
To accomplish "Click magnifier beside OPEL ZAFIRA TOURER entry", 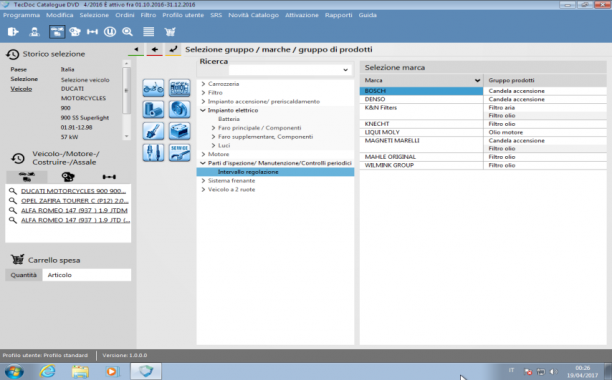I will point(13,201).
